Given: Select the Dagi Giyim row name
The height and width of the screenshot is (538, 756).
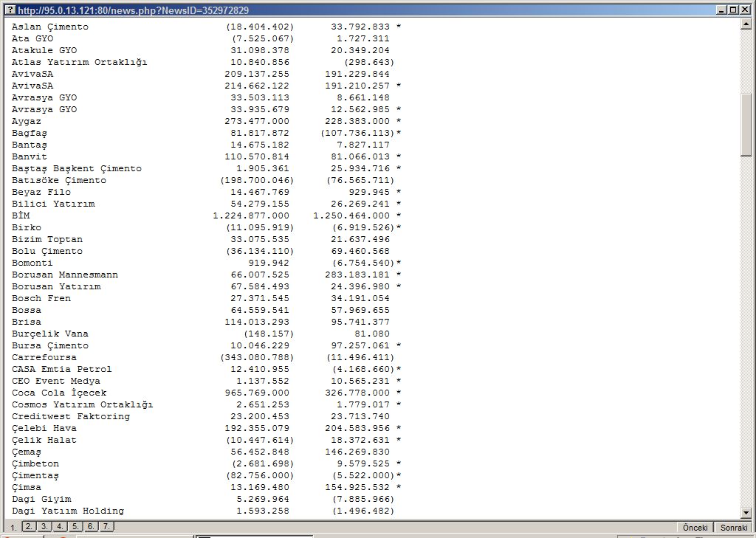Looking at the screenshot, I should tap(41, 500).
